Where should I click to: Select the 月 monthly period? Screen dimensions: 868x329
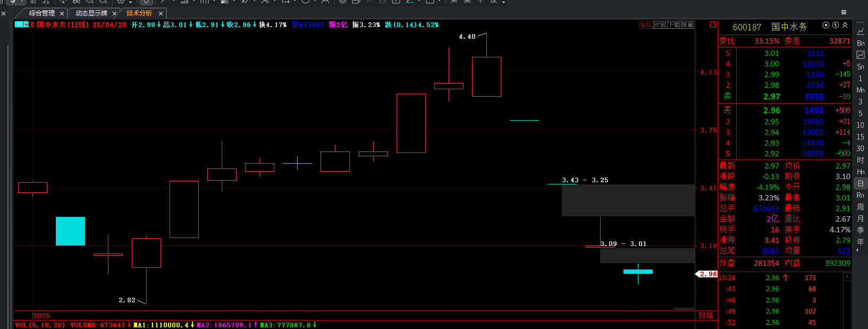pos(861,218)
